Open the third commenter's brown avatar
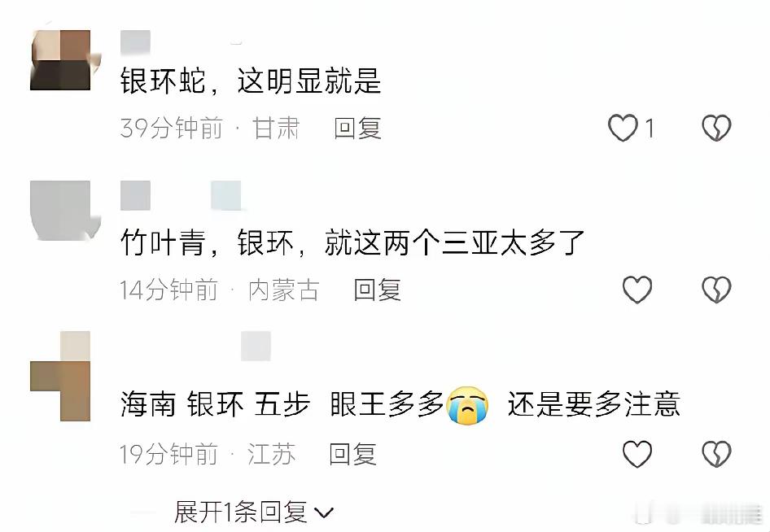770x532 pixels. [60, 377]
